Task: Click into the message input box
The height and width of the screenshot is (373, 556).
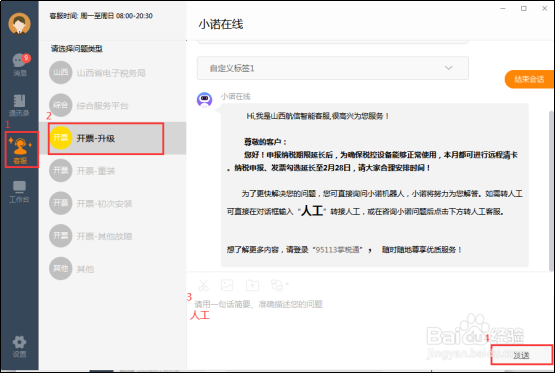Action: [369, 319]
